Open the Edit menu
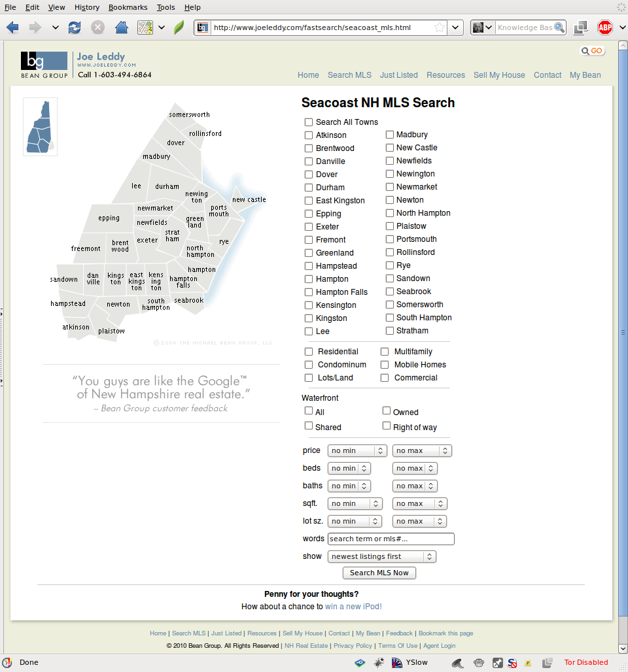This screenshot has height=672, width=628. [x=32, y=7]
